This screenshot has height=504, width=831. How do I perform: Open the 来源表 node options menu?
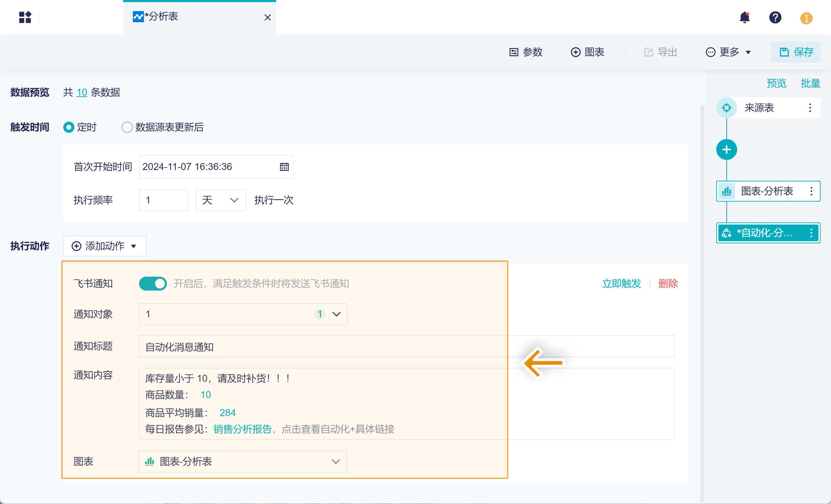coord(810,108)
